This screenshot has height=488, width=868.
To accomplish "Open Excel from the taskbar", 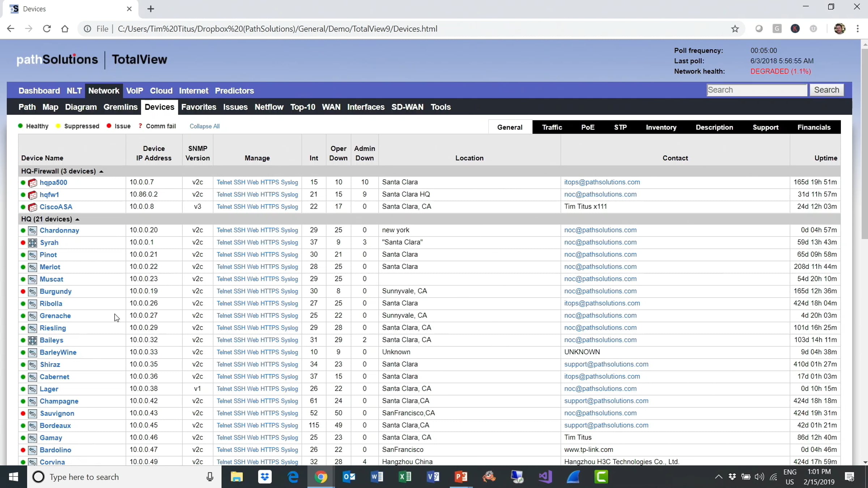I will 405,477.
